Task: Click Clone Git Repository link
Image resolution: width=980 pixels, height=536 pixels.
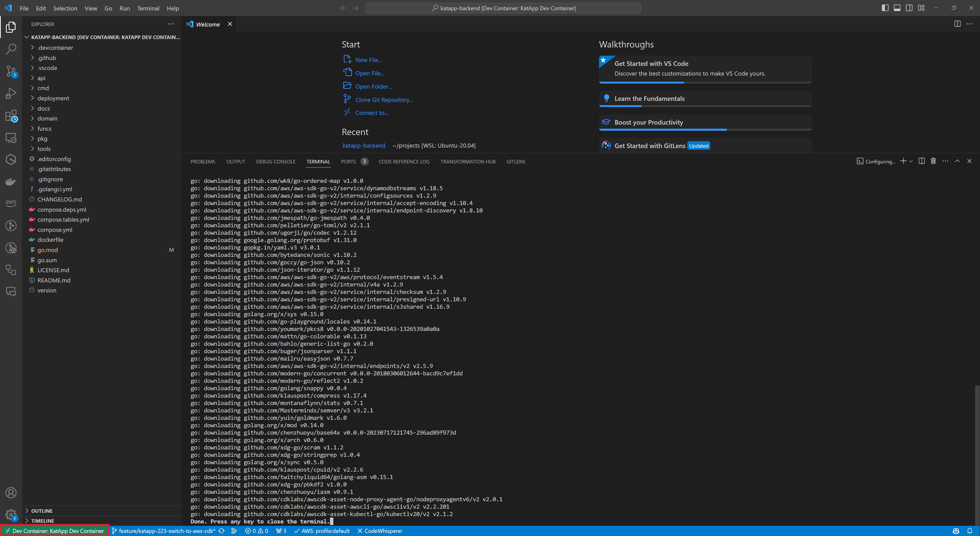Action: click(384, 100)
